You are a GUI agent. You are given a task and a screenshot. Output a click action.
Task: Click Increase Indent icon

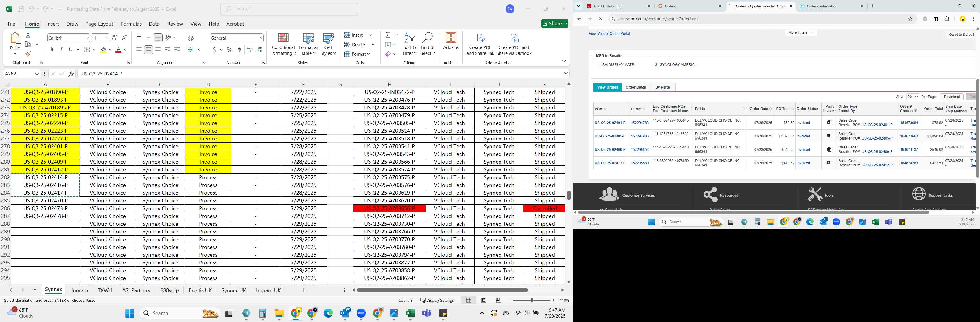[x=177, y=50]
